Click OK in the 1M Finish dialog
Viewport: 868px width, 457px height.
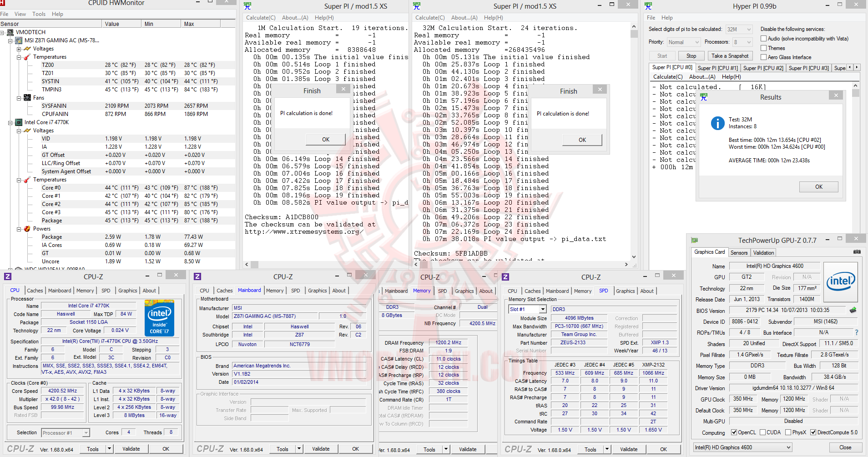(x=326, y=140)
